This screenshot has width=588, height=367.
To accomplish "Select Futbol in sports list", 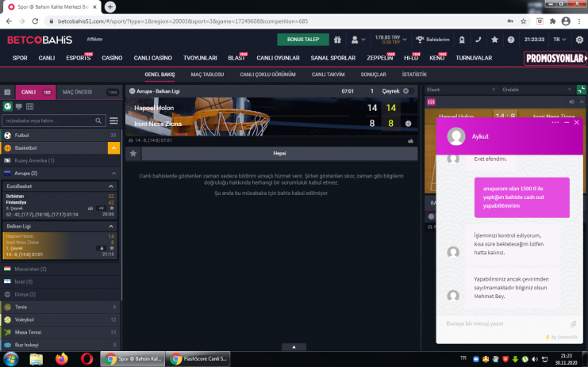I will click(x=60, y=136).
